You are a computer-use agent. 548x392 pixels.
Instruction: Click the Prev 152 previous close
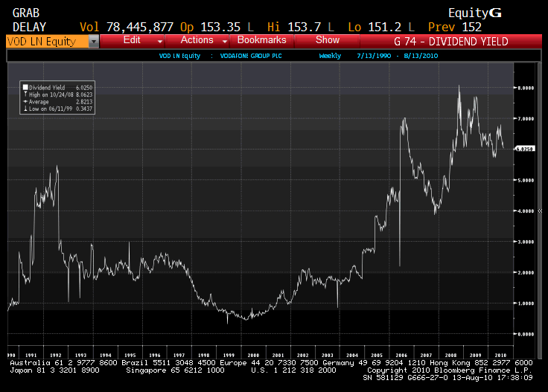pyautogui.click(x=472, y=27)
